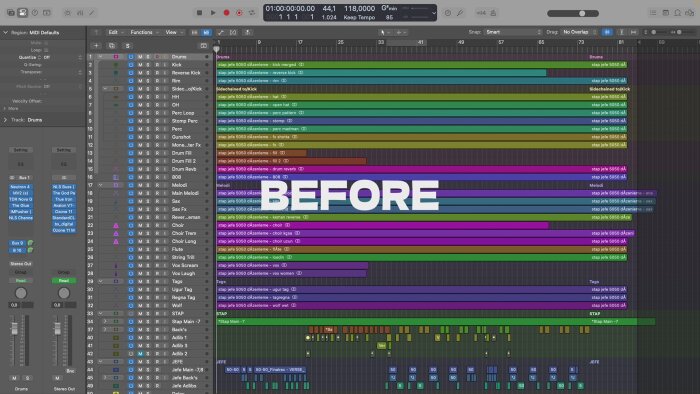Start playback with the Play button
700x394 pixels.
pos(213,13)
